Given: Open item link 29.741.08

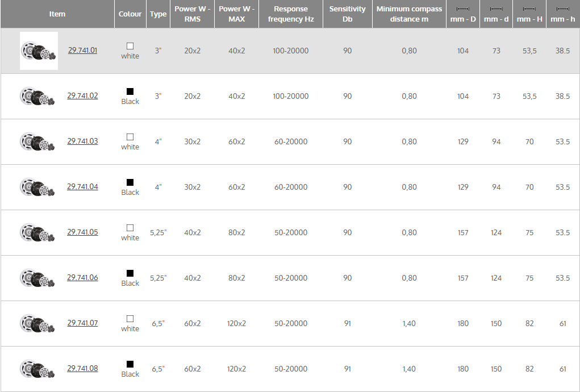Looking at the screenshot, I should pos(82,369).
